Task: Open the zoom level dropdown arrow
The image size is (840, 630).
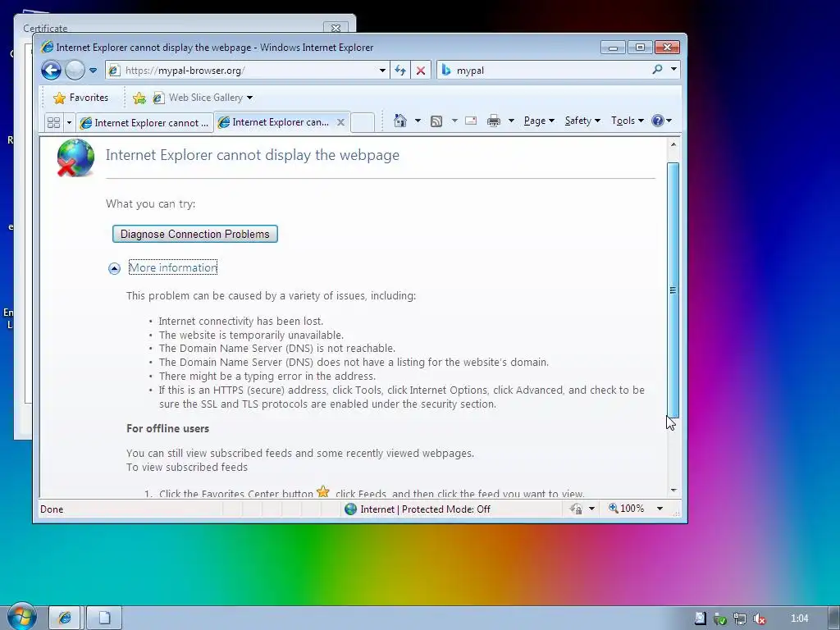Action: coord(660,509)
